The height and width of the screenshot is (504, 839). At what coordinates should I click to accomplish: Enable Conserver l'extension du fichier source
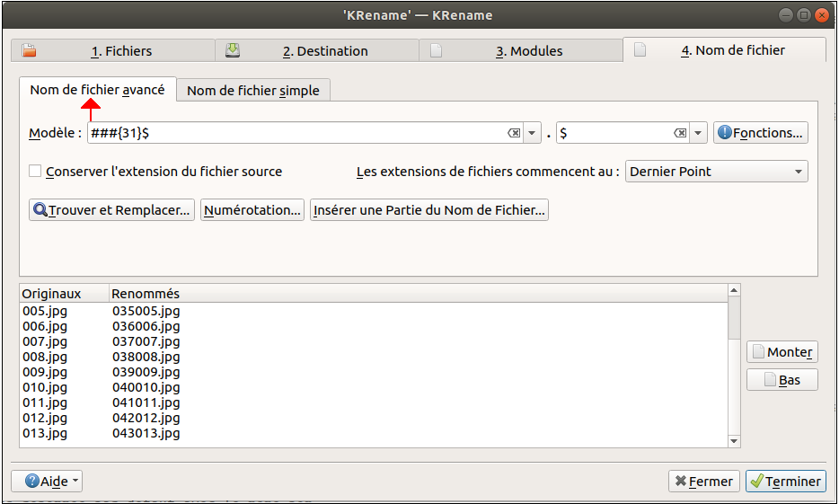(35, 172)
